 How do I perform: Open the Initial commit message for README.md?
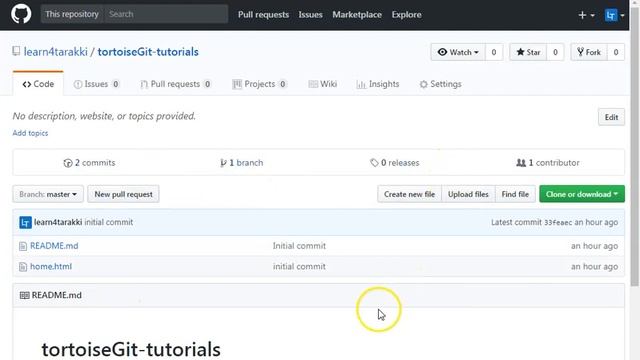pos(299,246)
